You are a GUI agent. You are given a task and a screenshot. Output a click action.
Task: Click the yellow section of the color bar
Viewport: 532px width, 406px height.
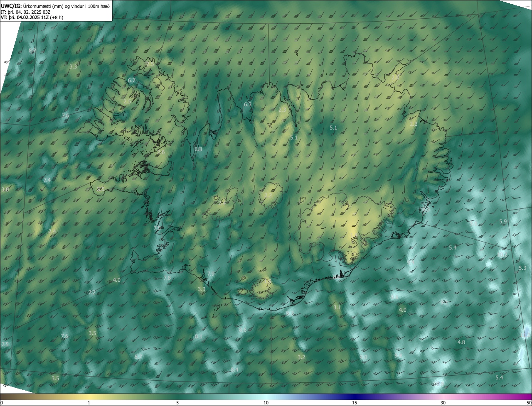[89, 397]
